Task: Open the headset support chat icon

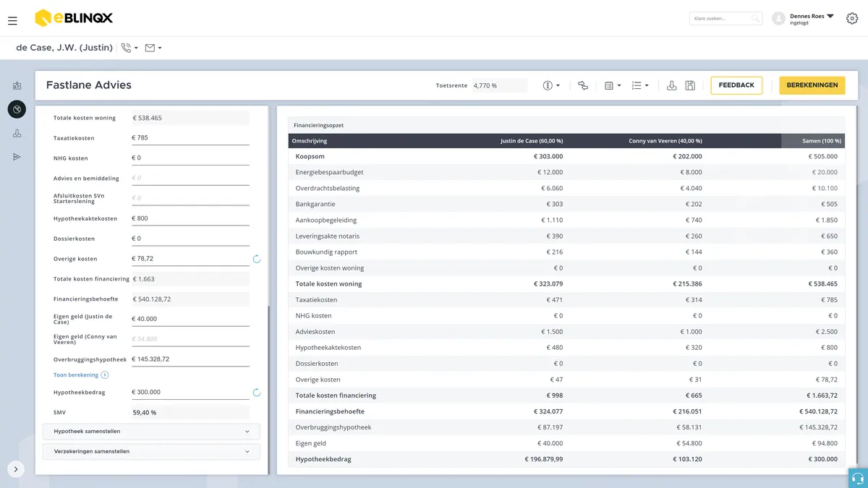Action: coord(858,478)
